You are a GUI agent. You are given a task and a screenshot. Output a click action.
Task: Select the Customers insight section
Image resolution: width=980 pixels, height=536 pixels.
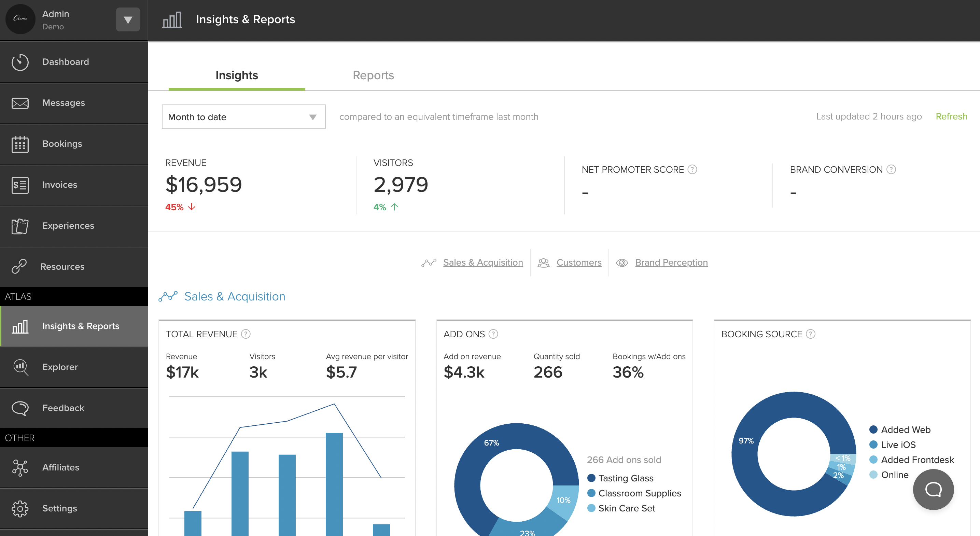click(x=579, y=262)
